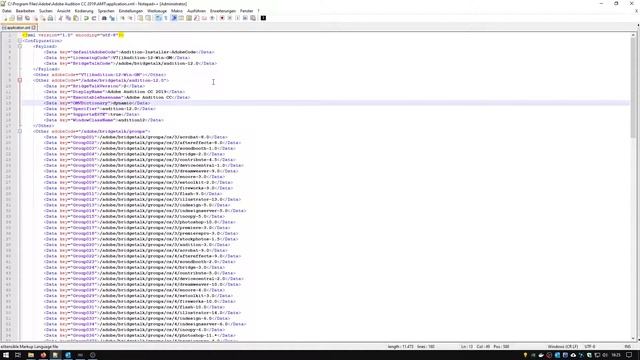Close the application.xml tab with its X
640x360 pixels.
coord(34,27)
